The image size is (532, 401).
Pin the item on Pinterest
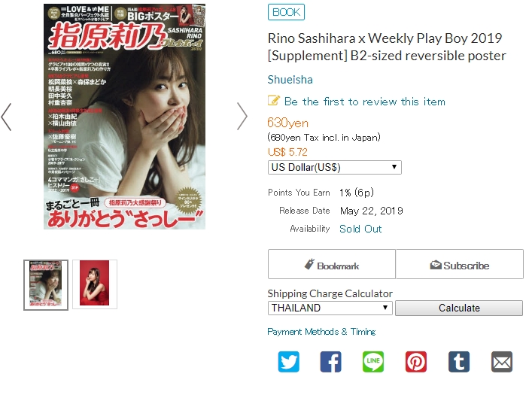click(416, 362)
